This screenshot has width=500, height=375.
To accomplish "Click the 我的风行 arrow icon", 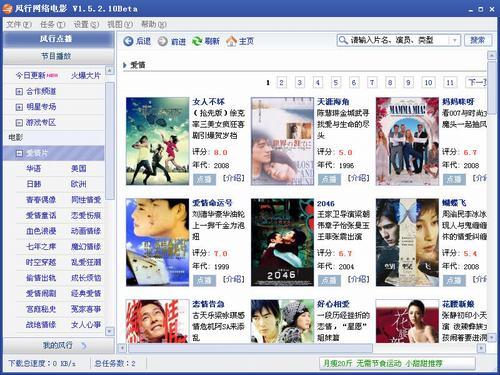I will click(x=84, y=346).
